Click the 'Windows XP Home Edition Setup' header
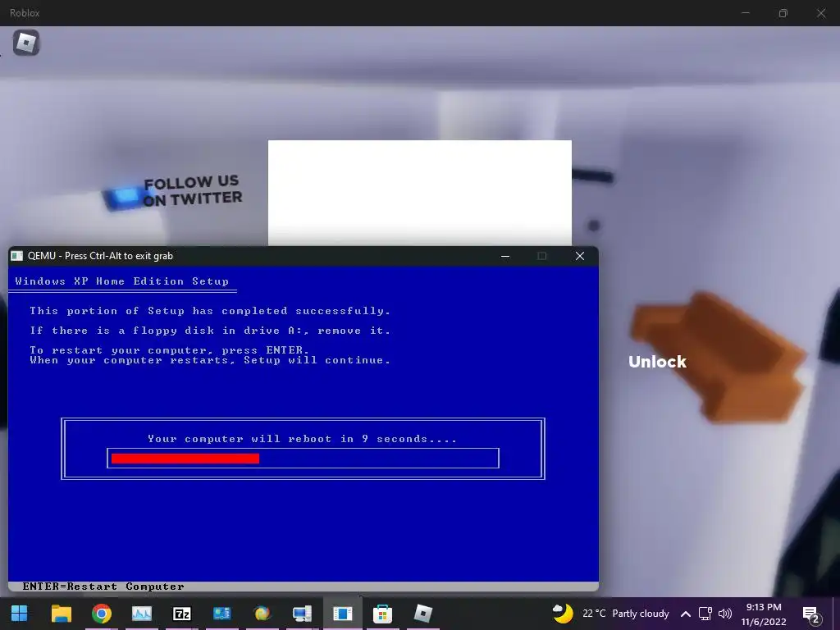840x630 pixels. point(121,281)
